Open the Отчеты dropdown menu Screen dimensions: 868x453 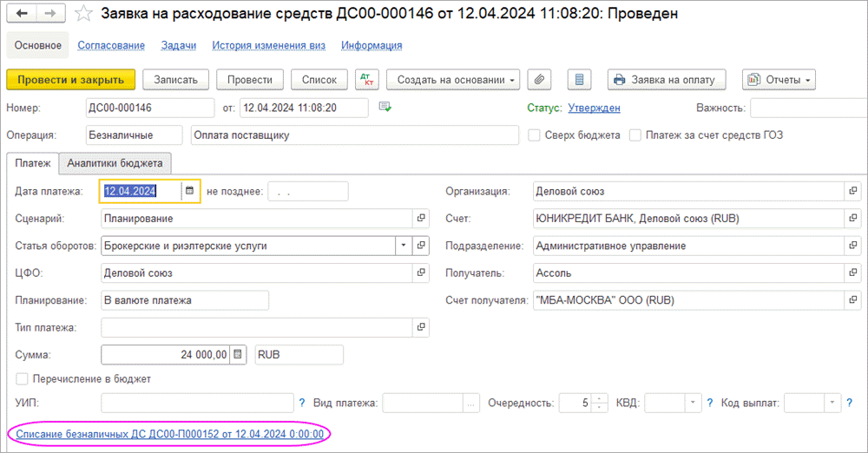click(x=779, y=80)
